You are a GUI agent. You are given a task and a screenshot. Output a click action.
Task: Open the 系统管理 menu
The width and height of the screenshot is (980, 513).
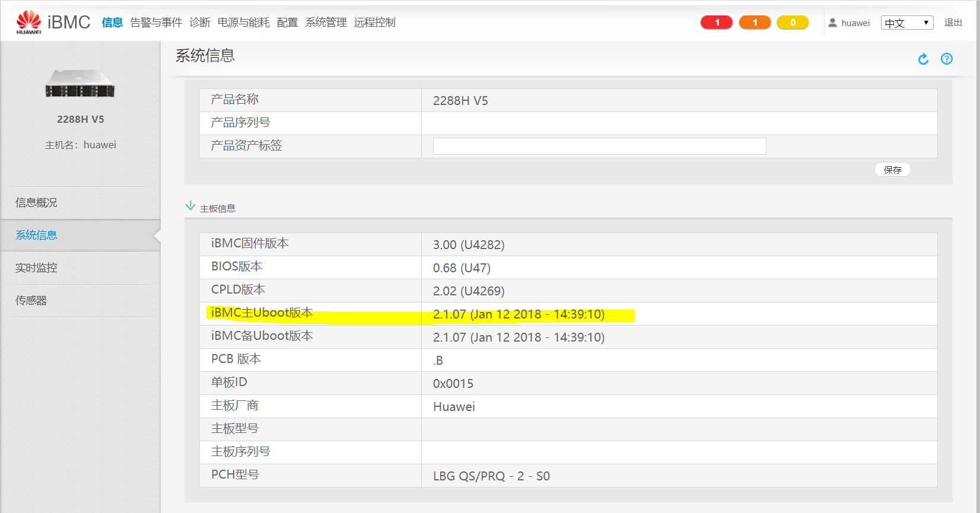tap(326, 23)
